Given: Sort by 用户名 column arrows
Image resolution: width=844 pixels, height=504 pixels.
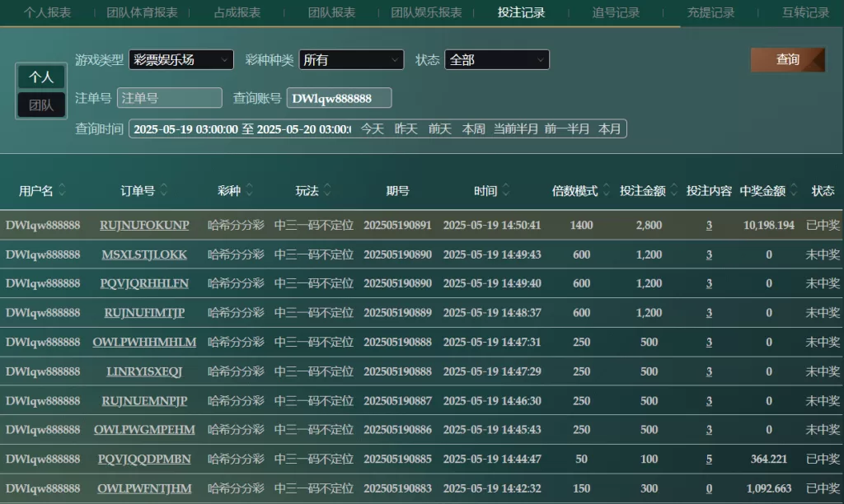Looking at the screenshot, I should click(x=62, y=190).
